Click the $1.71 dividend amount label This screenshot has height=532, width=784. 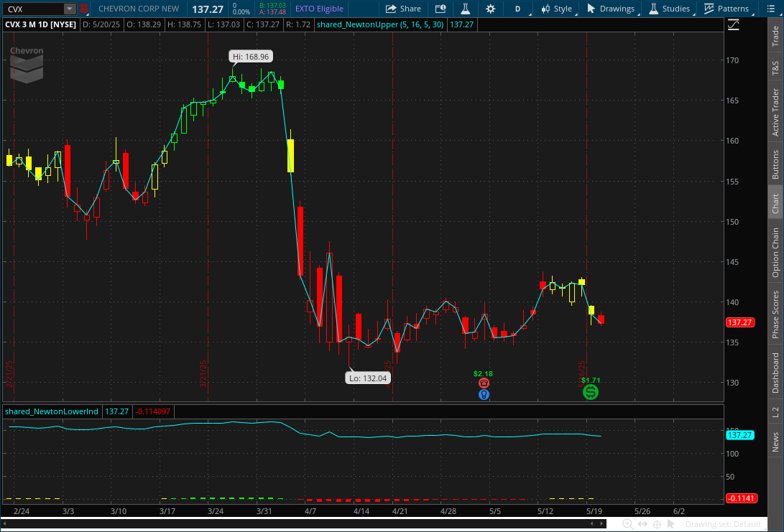coord(591,381)
